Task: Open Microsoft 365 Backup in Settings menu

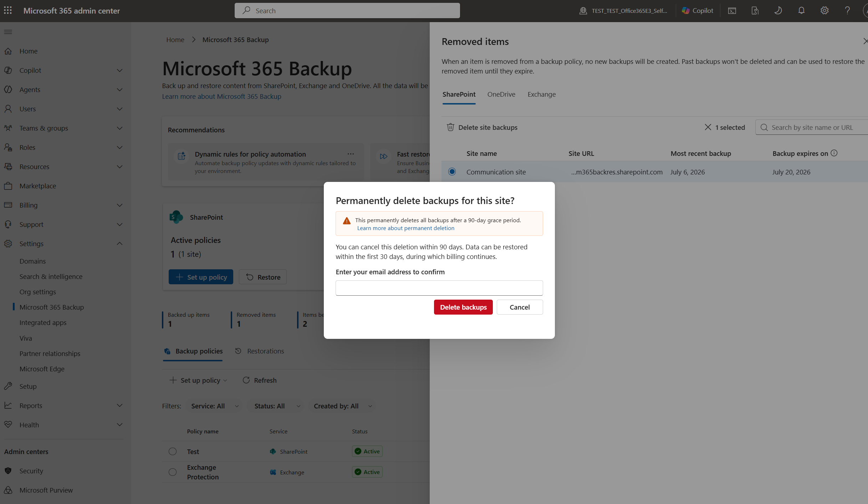Action: pos(52,307)
